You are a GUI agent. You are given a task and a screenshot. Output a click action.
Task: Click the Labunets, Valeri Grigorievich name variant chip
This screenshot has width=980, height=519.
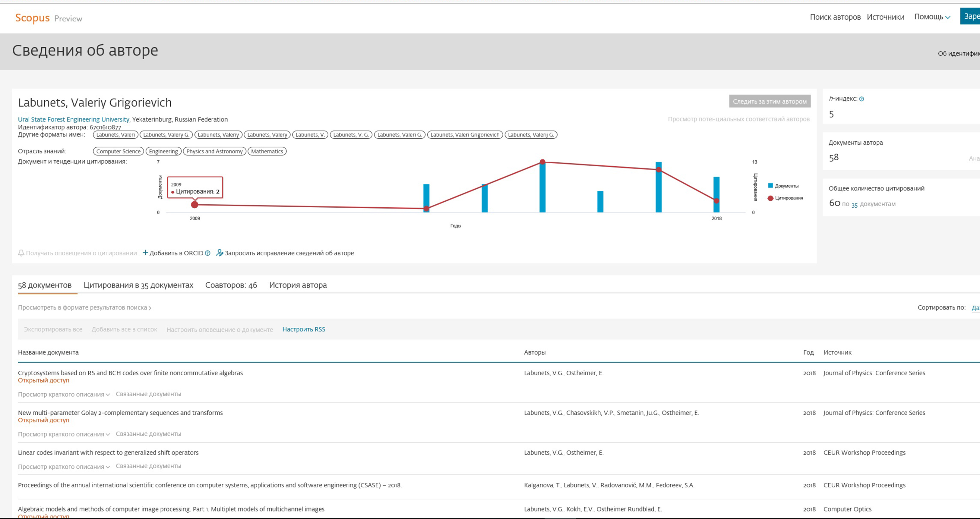tap(465, 135)
